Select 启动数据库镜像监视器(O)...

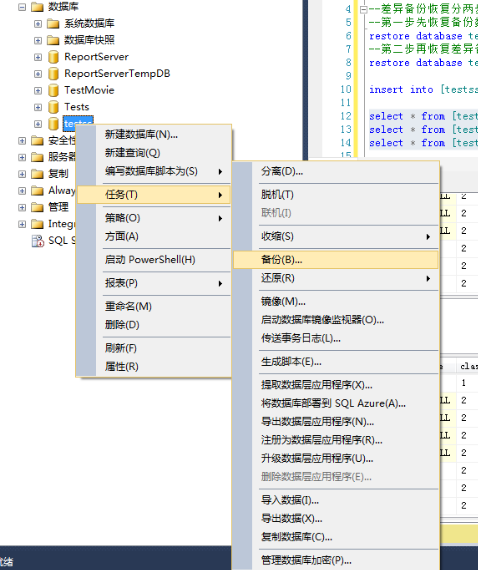pos(336,320)
